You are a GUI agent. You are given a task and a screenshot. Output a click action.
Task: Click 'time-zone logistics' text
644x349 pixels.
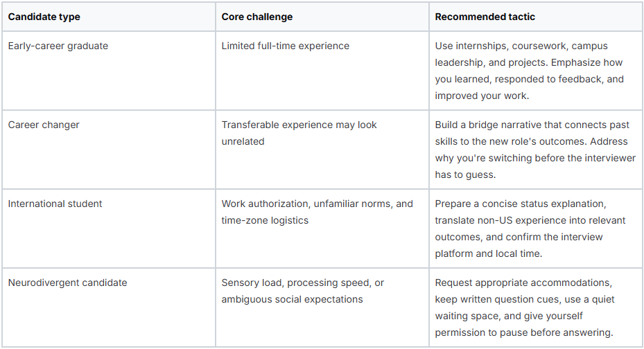tap(265, 221)
